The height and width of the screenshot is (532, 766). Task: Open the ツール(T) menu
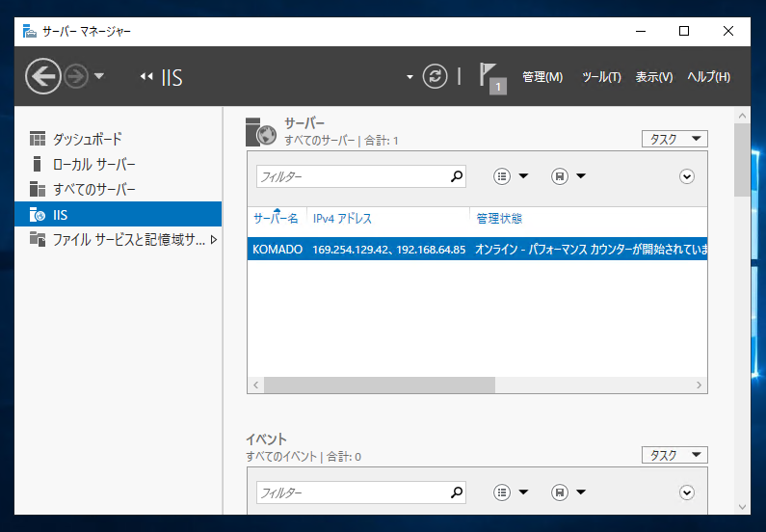tap(601, 77)
